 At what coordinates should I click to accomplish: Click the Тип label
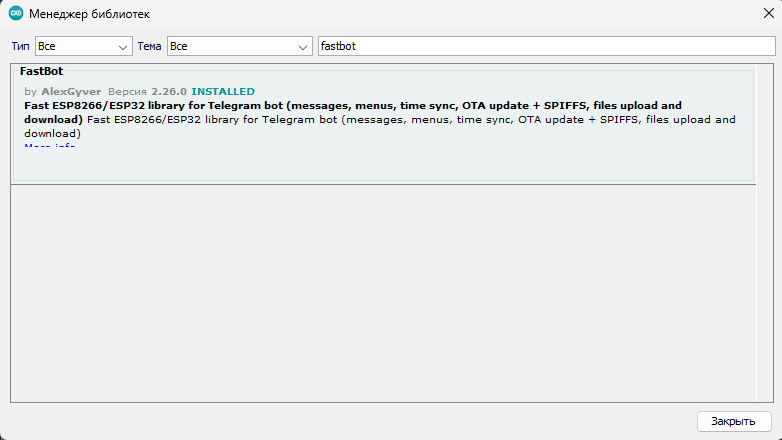(x=20, y=46)
